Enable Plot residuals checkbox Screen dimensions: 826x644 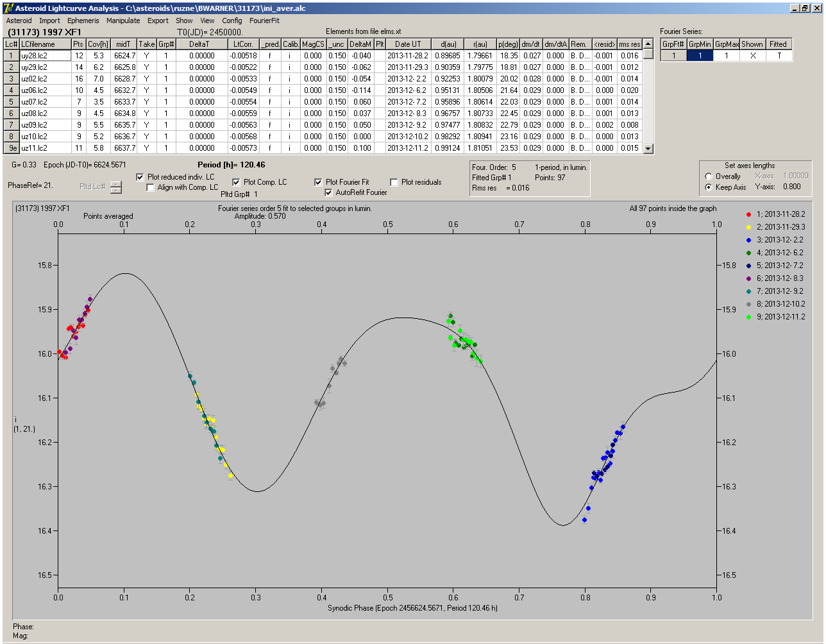[x=394, y=182]
